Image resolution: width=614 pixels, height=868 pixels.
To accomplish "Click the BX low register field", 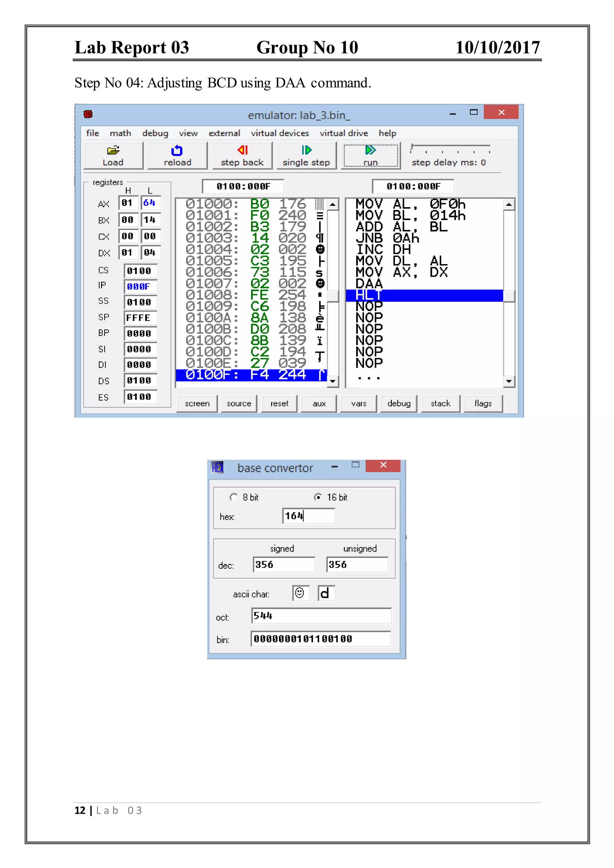I will click(151, 220).
